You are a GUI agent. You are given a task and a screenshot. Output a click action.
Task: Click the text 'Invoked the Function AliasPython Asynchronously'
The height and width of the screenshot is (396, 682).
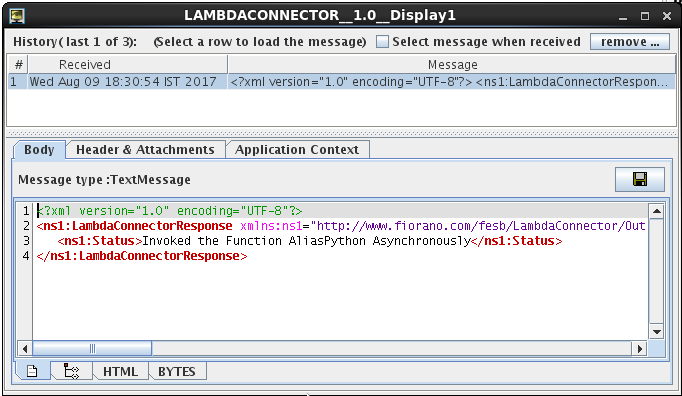[x=306, y=241]
